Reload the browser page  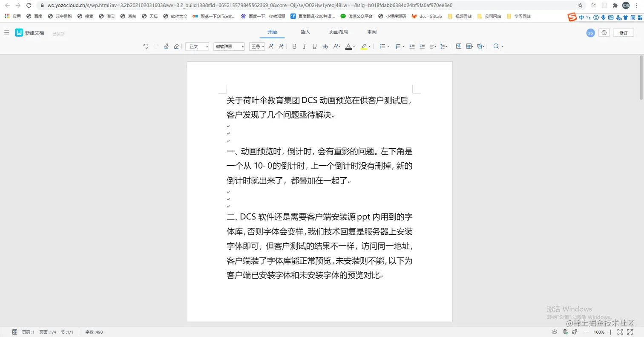click(29, 6)
